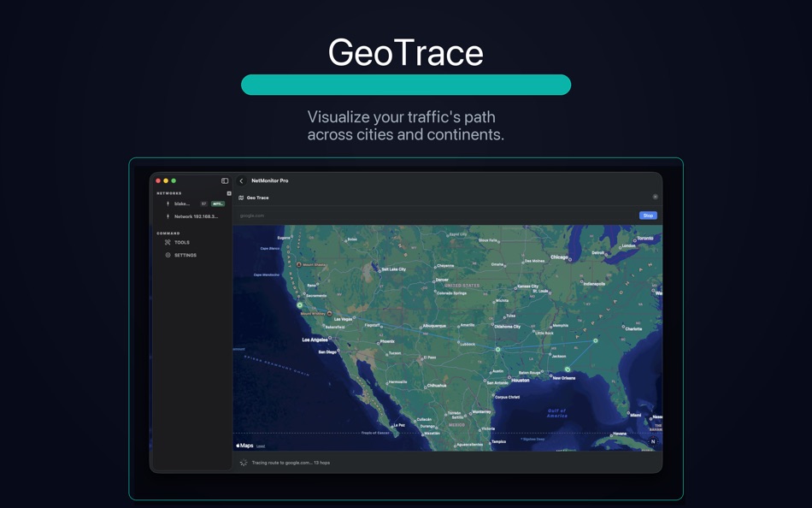
Task: Click the GeoTrace heading text
Action: (406, 52)
